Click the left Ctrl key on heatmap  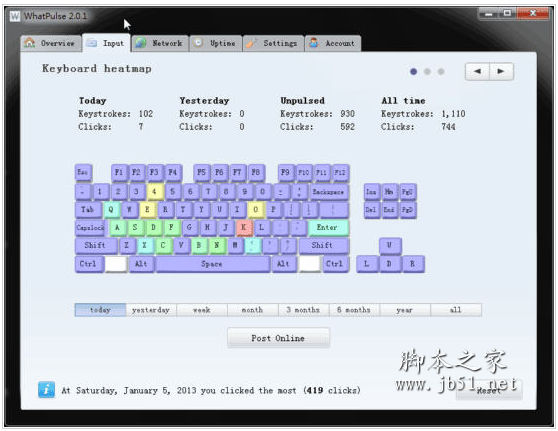(x=89, y=264)
